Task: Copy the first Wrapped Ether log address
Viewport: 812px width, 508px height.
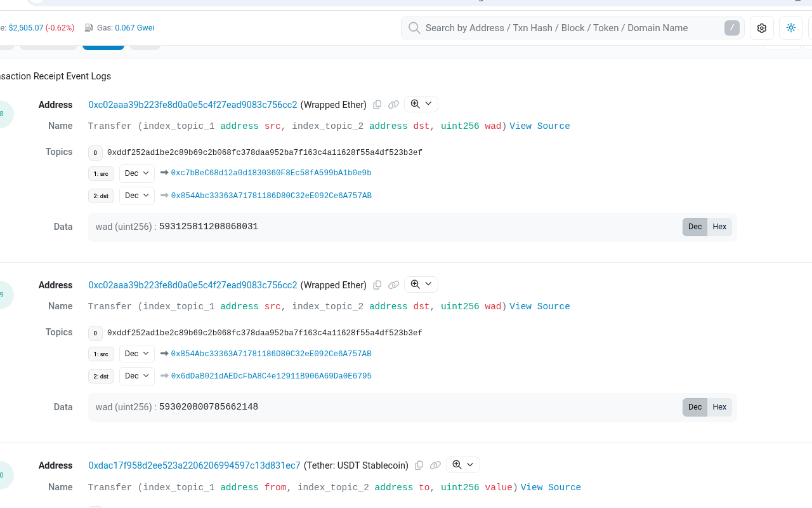Action: click(377, 105)
